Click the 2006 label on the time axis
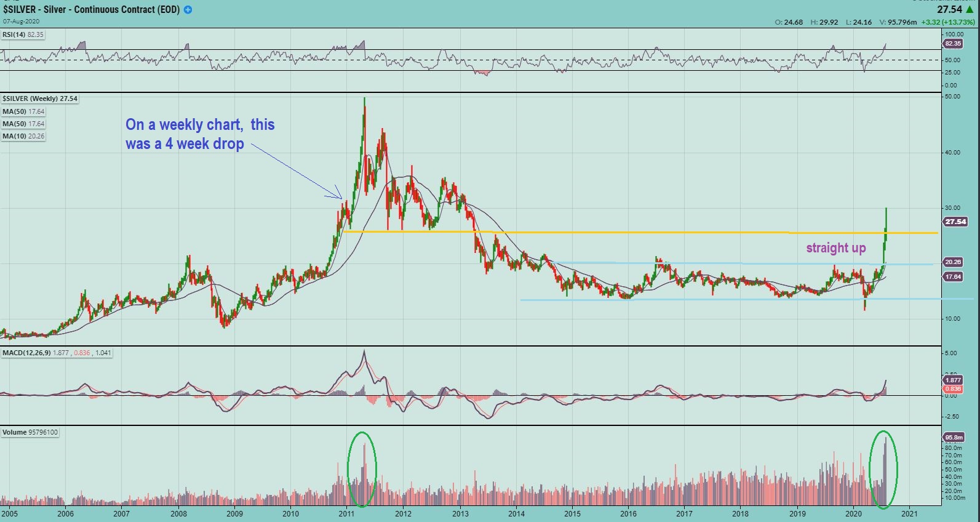Image resolution: width=980 pixels, height=522 pixels. tap(65, 514)
